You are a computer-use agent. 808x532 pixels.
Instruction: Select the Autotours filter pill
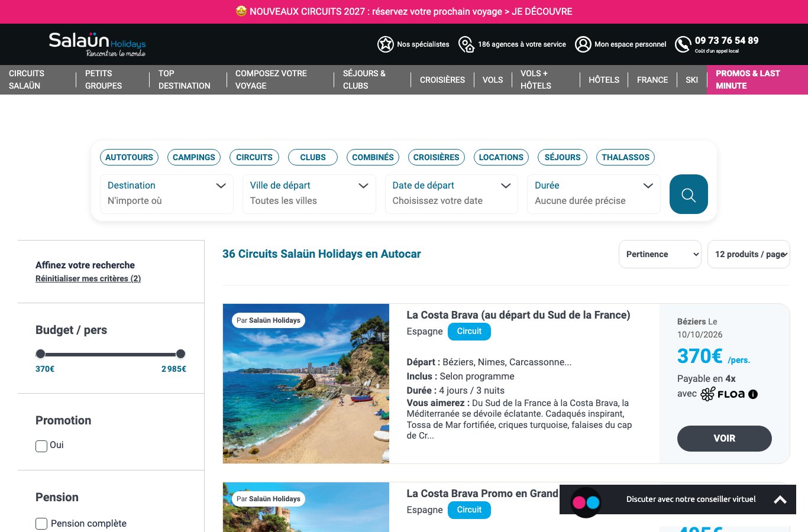[129, 157]
